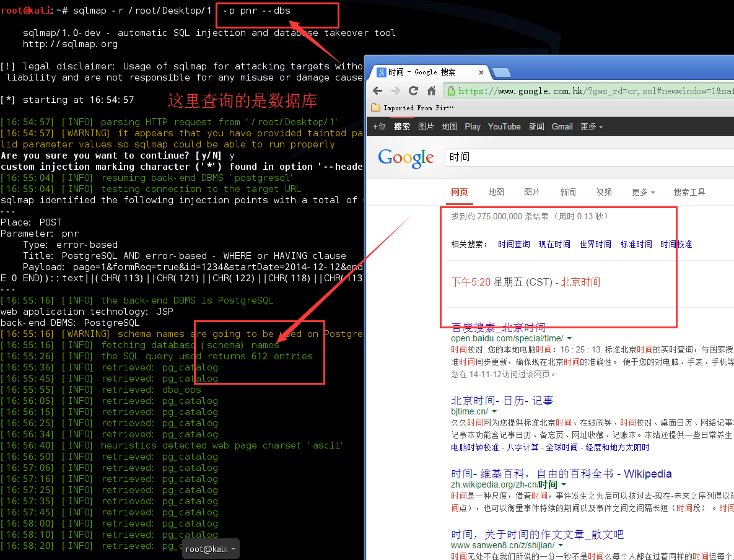Open the 八字计算 sitelink
The height and width of the screenshot is (560, 734).
522,447
